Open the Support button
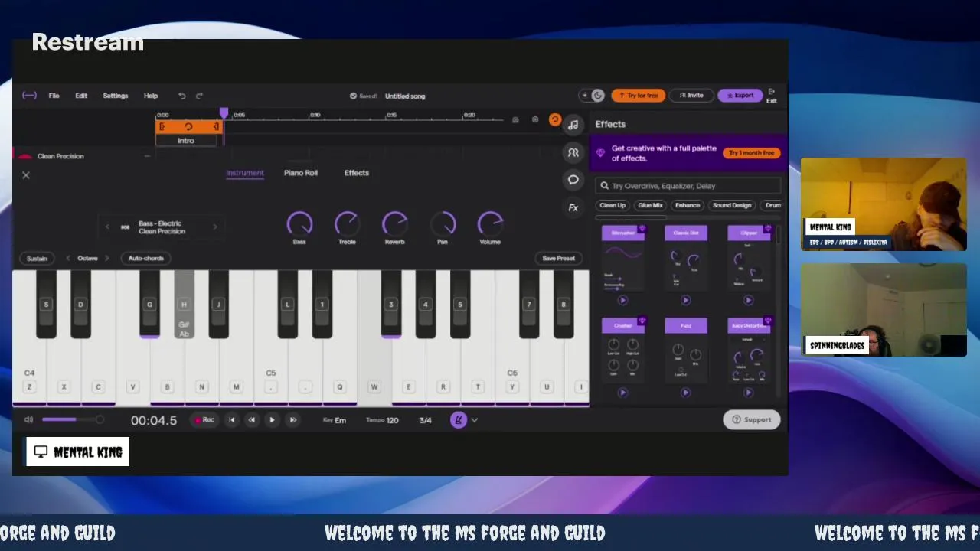The image size is (980, 551). point(751,419)
